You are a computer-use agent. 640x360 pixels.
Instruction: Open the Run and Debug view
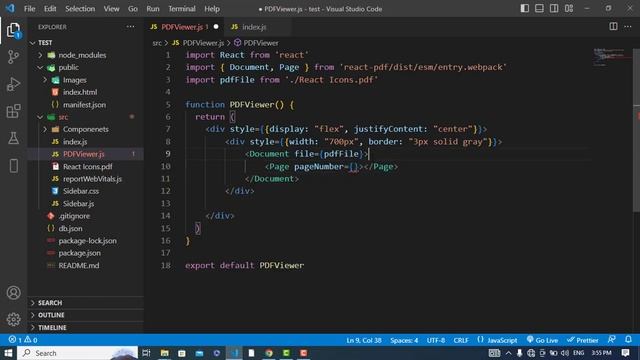13,84
